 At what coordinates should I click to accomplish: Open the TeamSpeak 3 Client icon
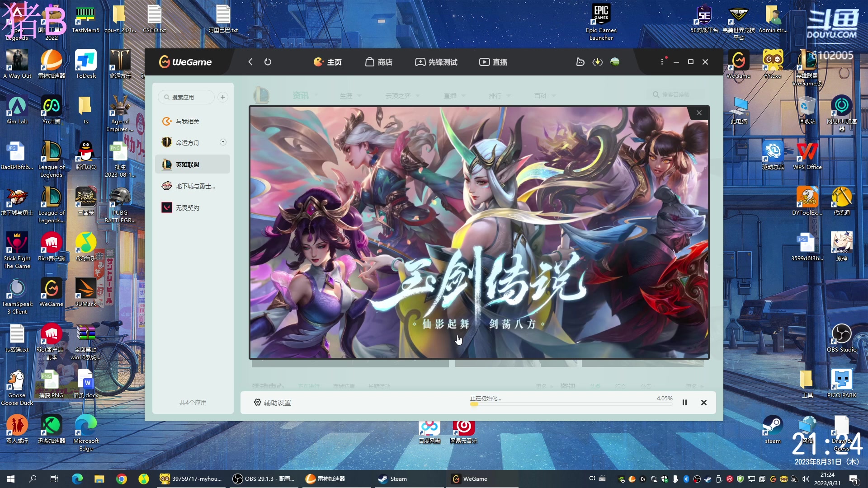(x=17, y=296)
